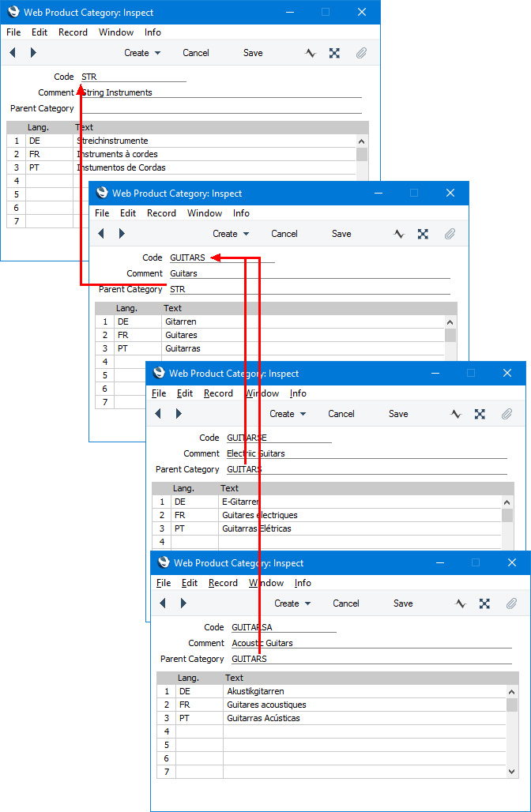This screenshot has width=531, height=812.
Task: Click window arrange icon in GUITARS window
Action: (424, 234)
